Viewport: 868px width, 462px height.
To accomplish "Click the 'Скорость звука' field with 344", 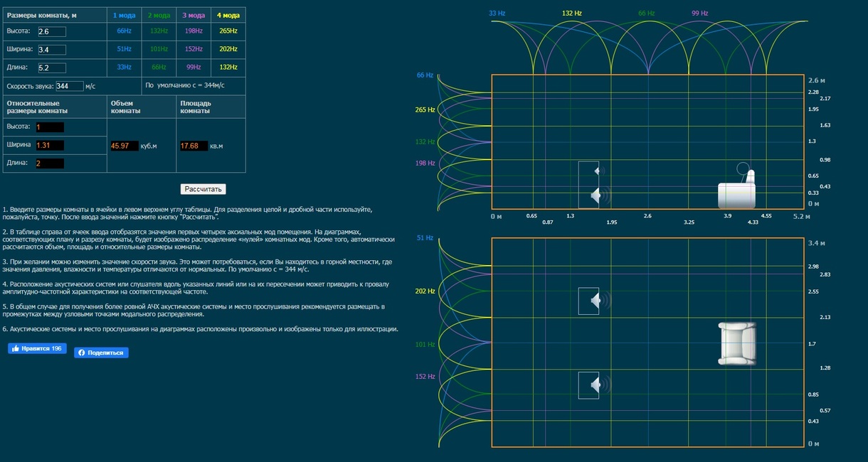I will point(69,87).
